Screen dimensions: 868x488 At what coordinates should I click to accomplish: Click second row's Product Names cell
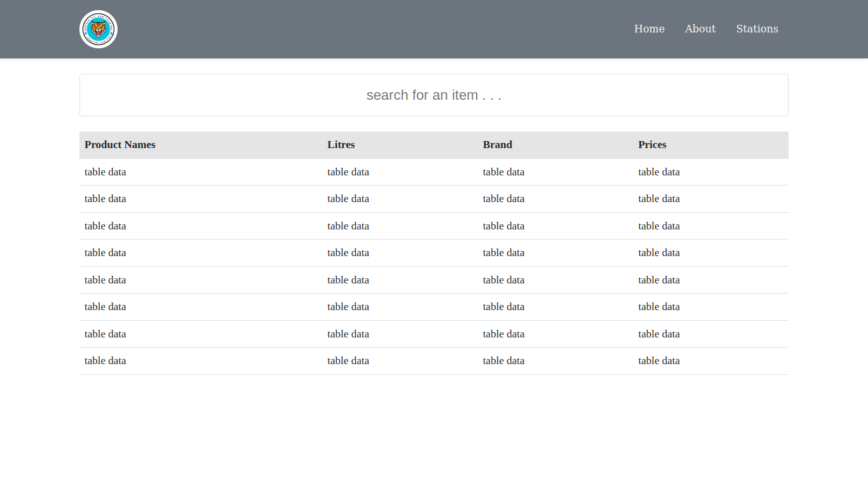[105, 199]
